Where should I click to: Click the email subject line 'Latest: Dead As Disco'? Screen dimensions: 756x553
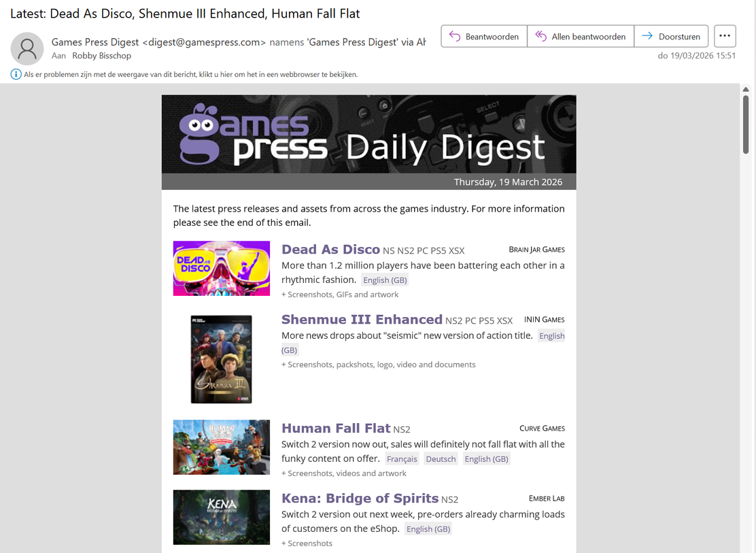point(185,14)
